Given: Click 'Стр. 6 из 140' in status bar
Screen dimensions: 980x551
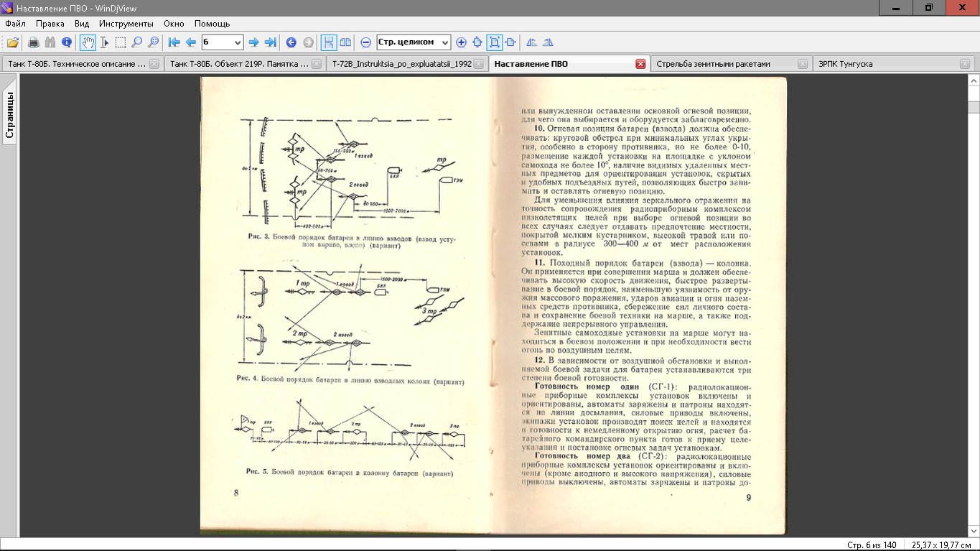Looking at the screenshot, I should pyautogui.click(x=872, y=545).
